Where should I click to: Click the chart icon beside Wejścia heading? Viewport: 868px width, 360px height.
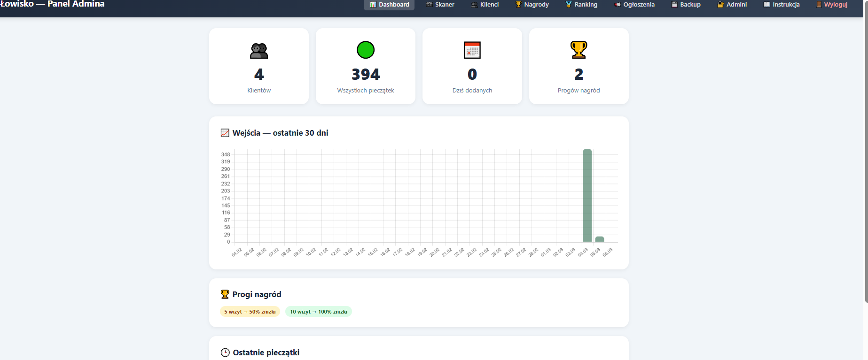coord(225,133)
